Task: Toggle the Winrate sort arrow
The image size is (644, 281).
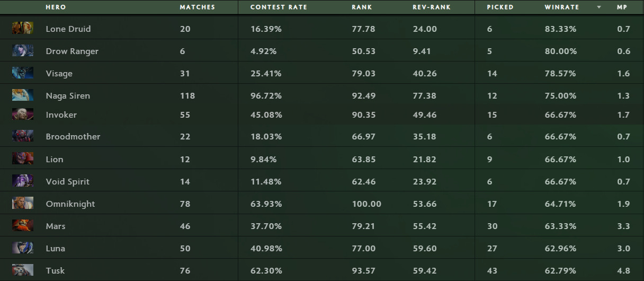Action: click(599, 7)
